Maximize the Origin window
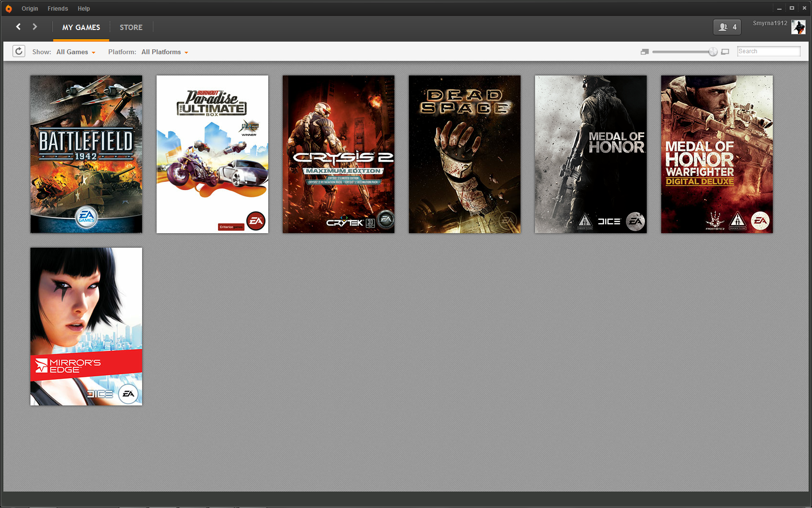The height and width of the screenshot is (508, 812). 792,8
